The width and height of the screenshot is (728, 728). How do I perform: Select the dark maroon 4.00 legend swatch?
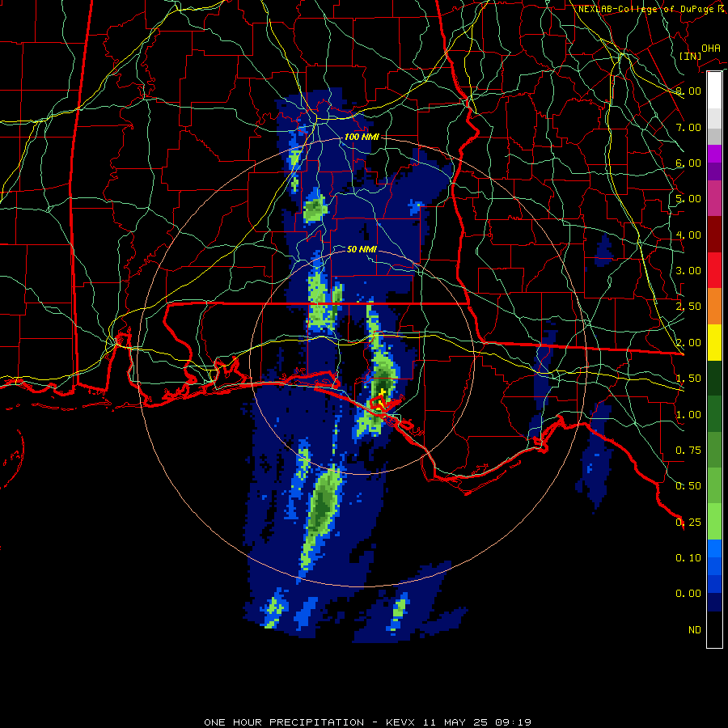714,235
